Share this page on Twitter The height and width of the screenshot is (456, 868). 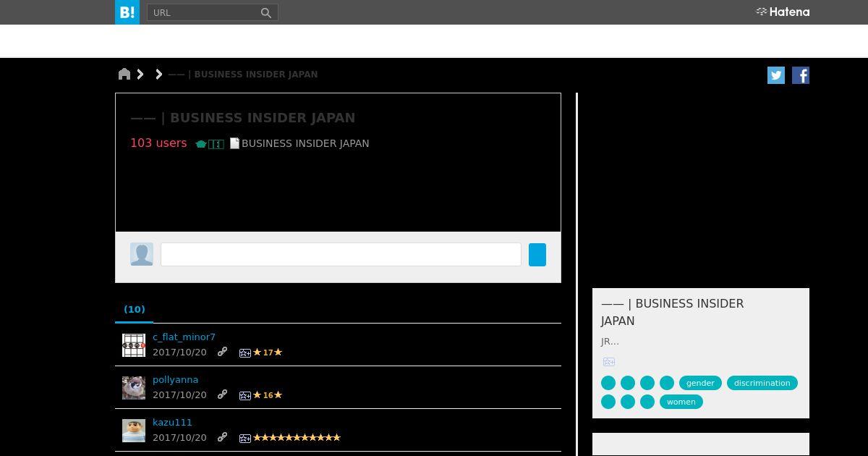click(776, 75)
